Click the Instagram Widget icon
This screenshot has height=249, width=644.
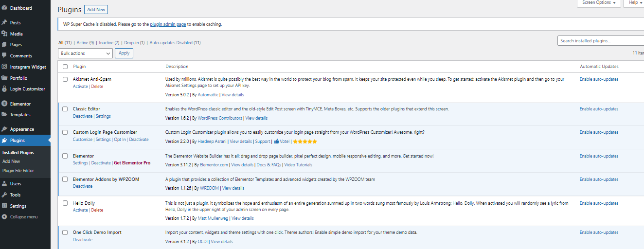[4, 67]
